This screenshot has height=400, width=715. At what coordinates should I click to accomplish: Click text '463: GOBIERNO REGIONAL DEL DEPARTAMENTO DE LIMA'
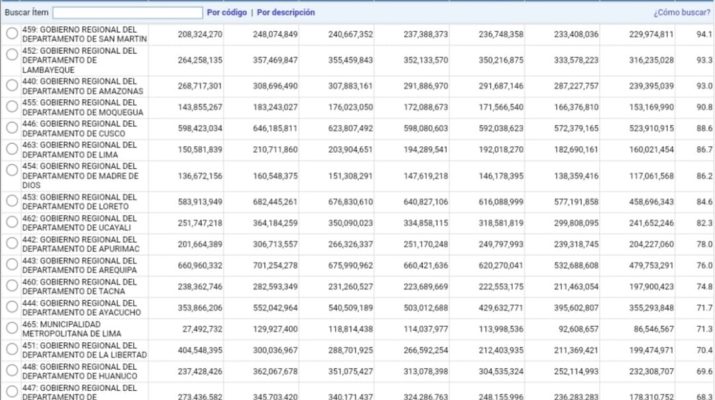tap(79, 150)
